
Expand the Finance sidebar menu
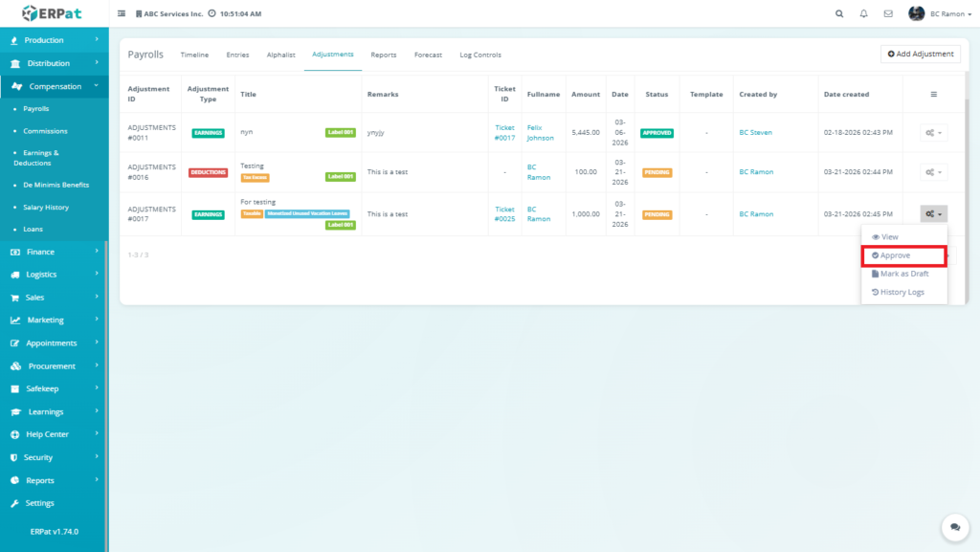pos(40,252)
